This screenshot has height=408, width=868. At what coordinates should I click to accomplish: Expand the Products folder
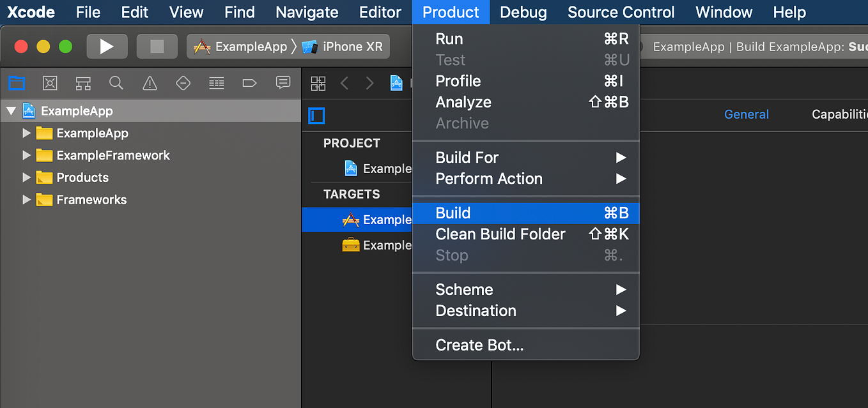click(x=26, y=178)
